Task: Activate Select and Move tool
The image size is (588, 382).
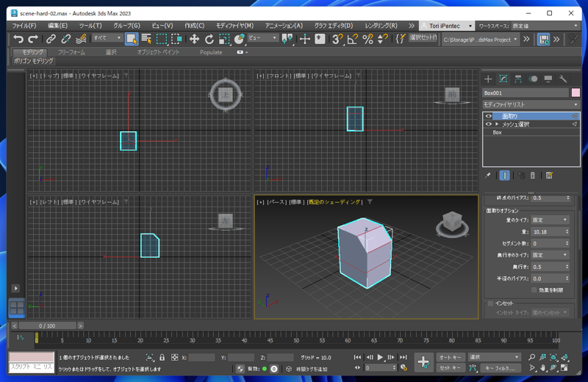Action: [194, 39]
